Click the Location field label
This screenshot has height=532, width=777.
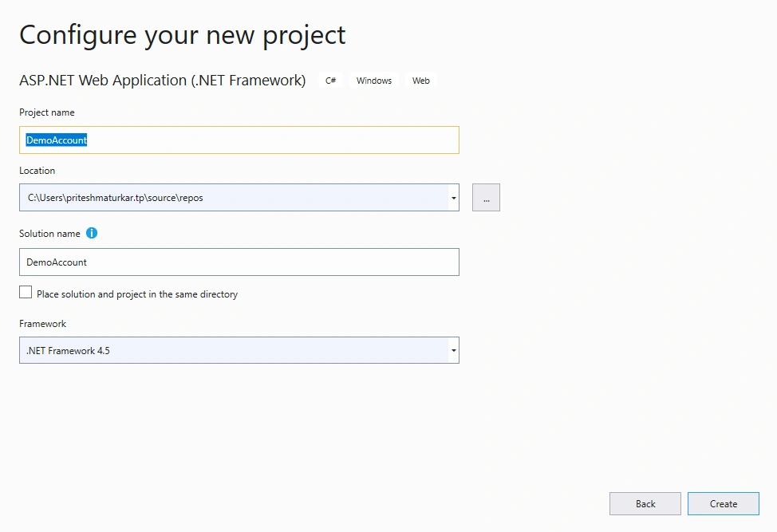(37, 171)
